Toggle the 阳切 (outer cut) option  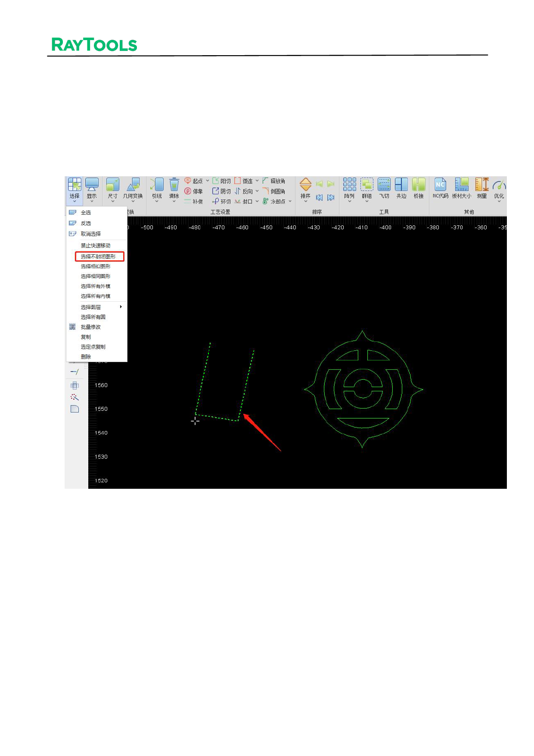pos(221,181)
